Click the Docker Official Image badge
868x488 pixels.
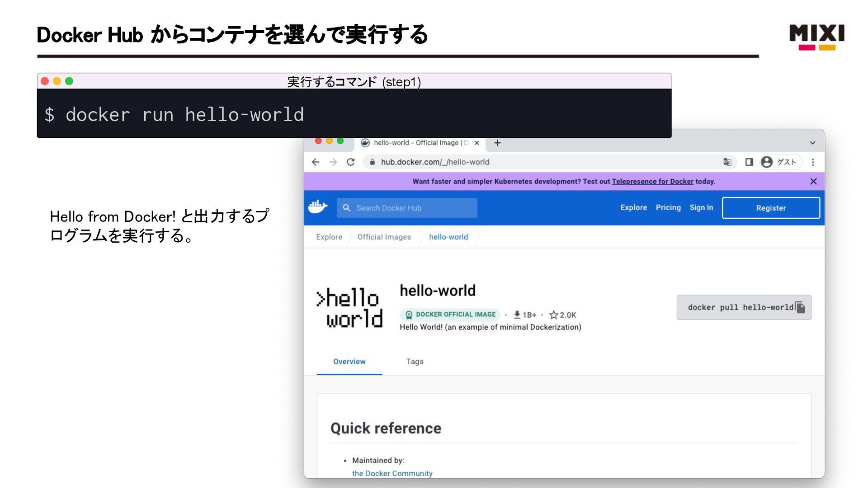(450, 314)
